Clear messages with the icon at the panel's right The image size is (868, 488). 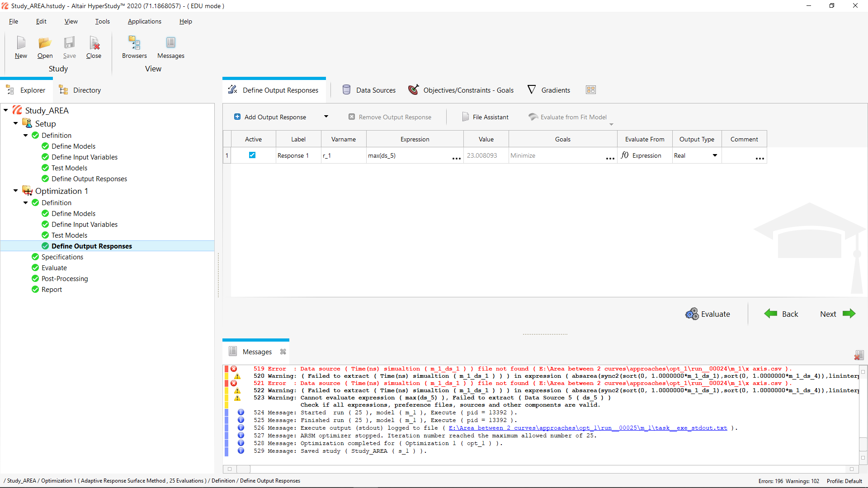(859, 355)
